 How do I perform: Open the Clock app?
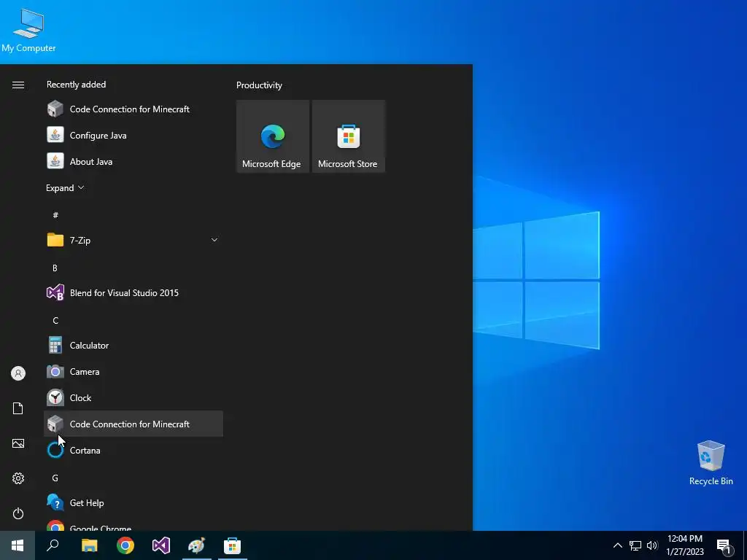coord(133,397)
